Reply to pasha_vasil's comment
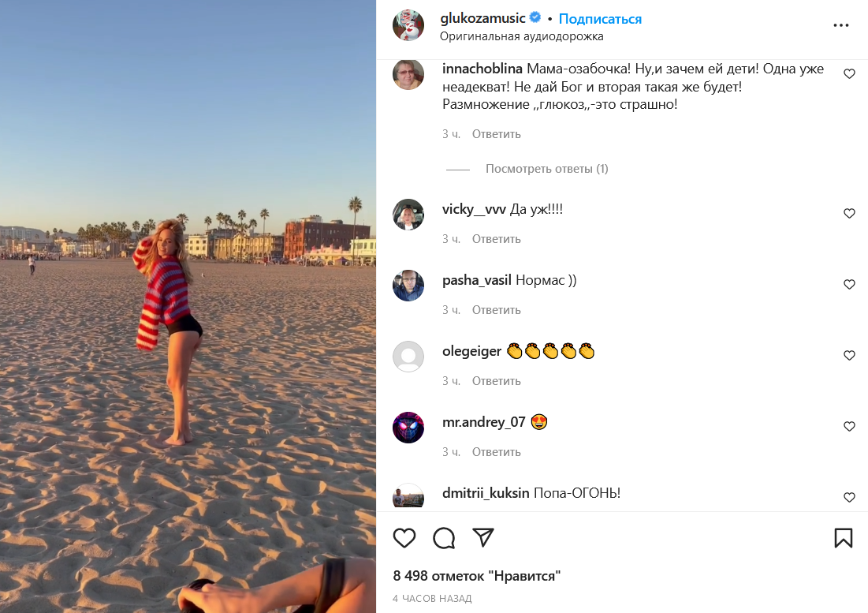 tap(497, 310)
